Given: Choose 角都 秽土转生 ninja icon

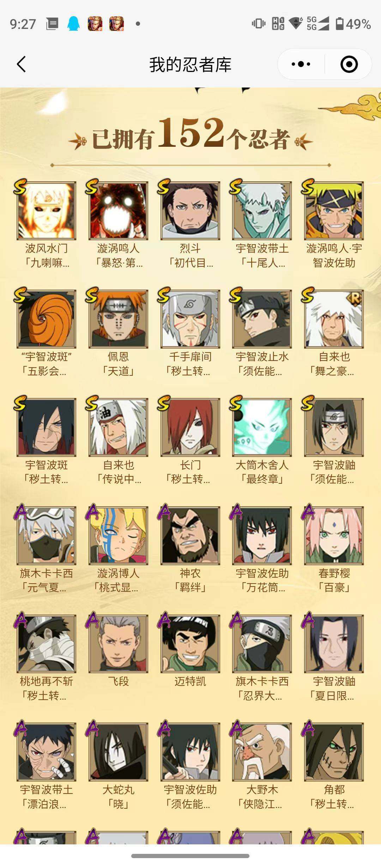Looking at the screenshot, I should pyautogui.click(x=334, y=752).
